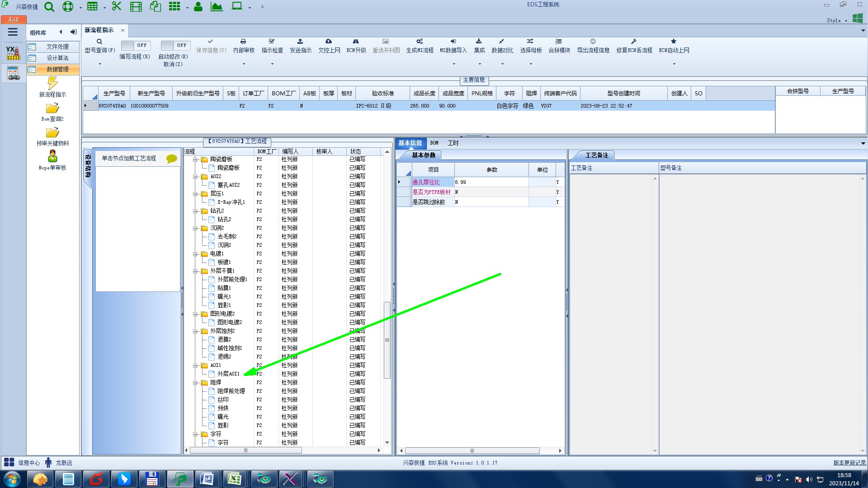This screenshot has width=868, height=488.
Task: Toggle the 启动修改 OFF switch
Action: point(175,46)
